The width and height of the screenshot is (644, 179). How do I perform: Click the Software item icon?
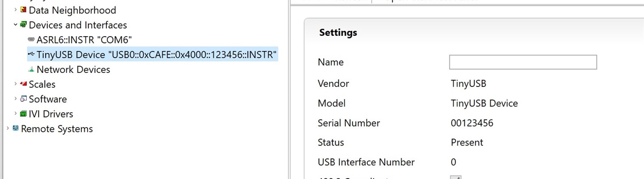point(23,99)
